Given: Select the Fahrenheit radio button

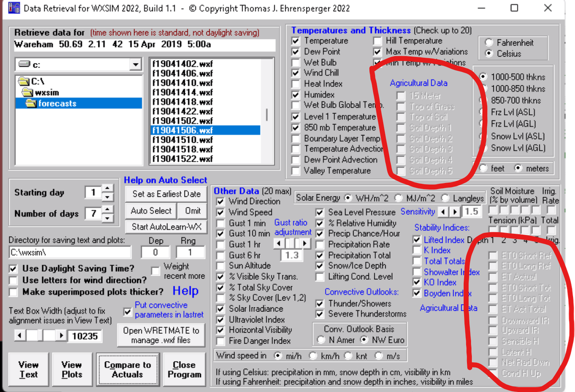Looking at the screenshot, I should 489,43.
